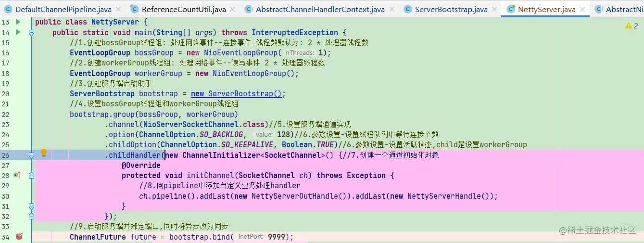Collapse the childHandler fold on line 26

pyautogui.click(x=31, y=155)
